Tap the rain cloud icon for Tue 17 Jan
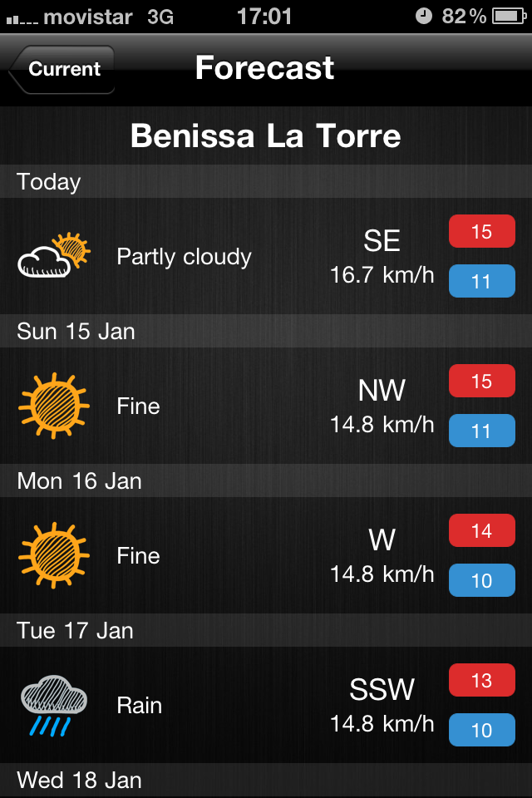 click(54, 705)
